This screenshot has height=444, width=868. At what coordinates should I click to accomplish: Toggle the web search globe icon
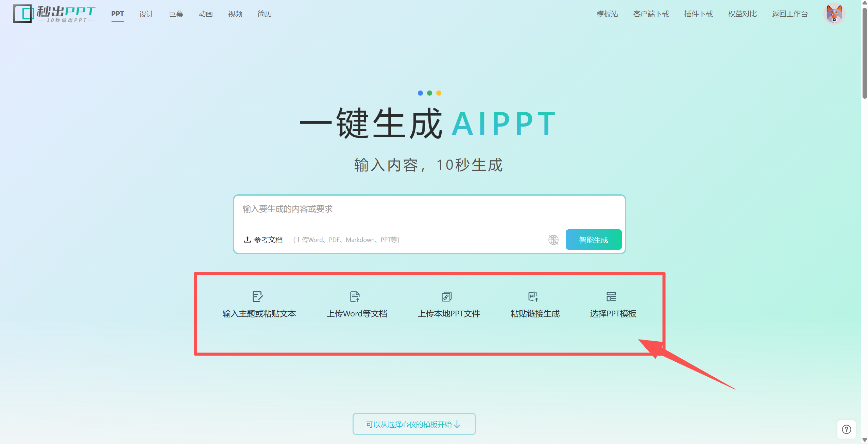553,240
